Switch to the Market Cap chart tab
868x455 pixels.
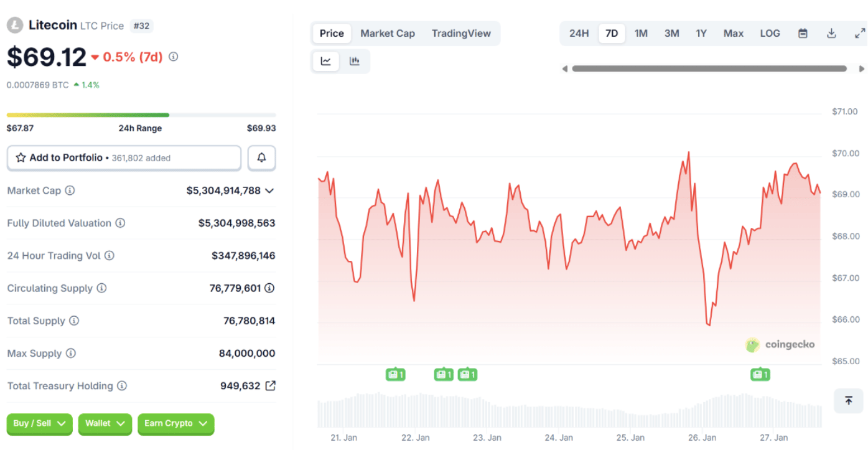tap(387, 34)
